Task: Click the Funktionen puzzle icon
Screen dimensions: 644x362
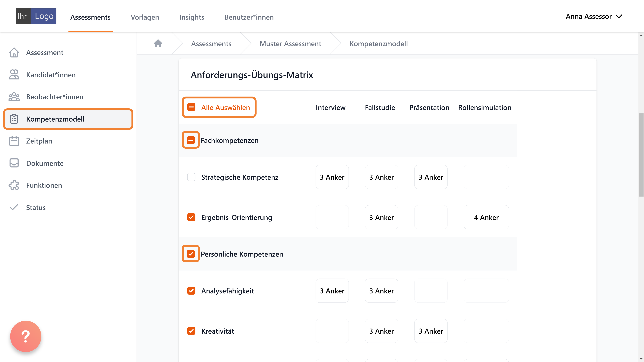Action: click(x=14, y=185)
